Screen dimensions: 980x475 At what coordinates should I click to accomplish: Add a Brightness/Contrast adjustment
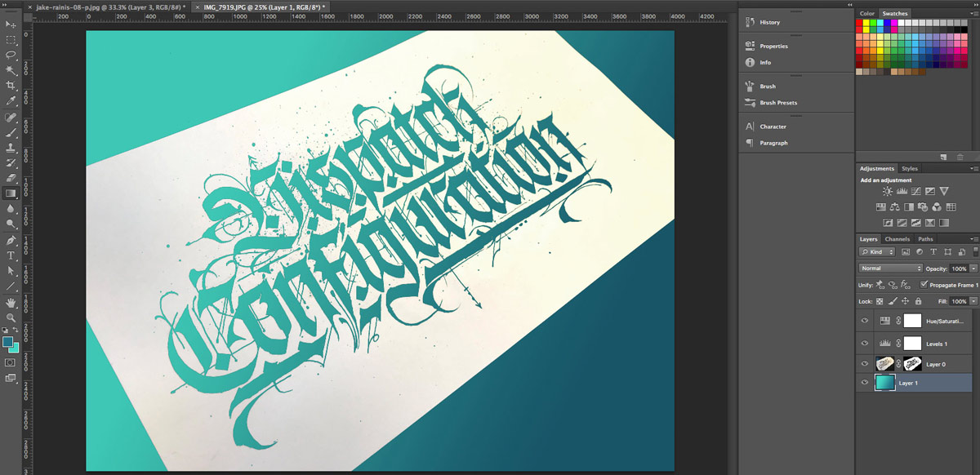click(x=888, y=191)
